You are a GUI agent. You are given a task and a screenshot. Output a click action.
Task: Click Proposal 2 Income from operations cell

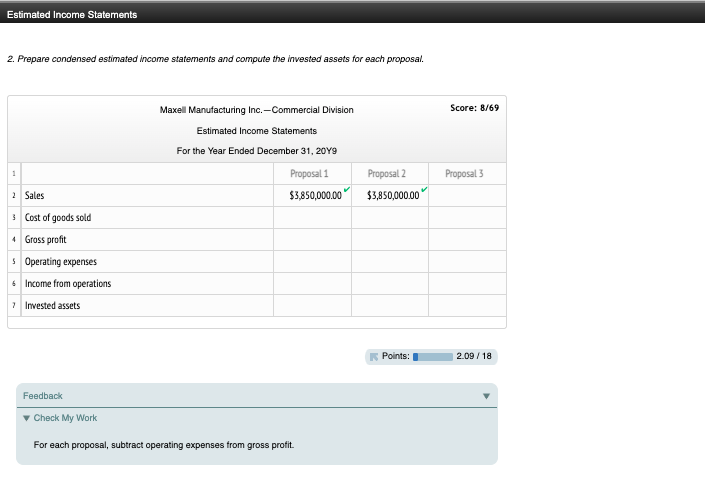[390, 284]
